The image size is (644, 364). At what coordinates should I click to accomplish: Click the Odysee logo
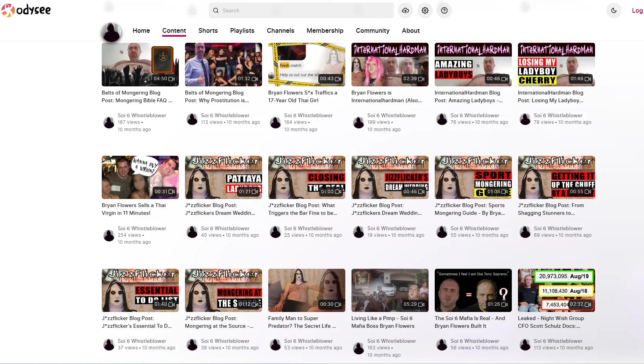[26, 10]
